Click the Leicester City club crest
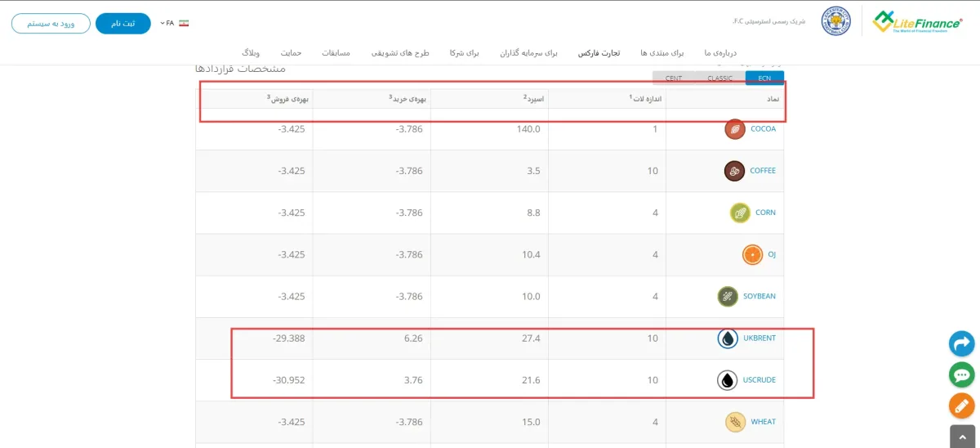This screenshot has width=980, height=448. [835, 21]
